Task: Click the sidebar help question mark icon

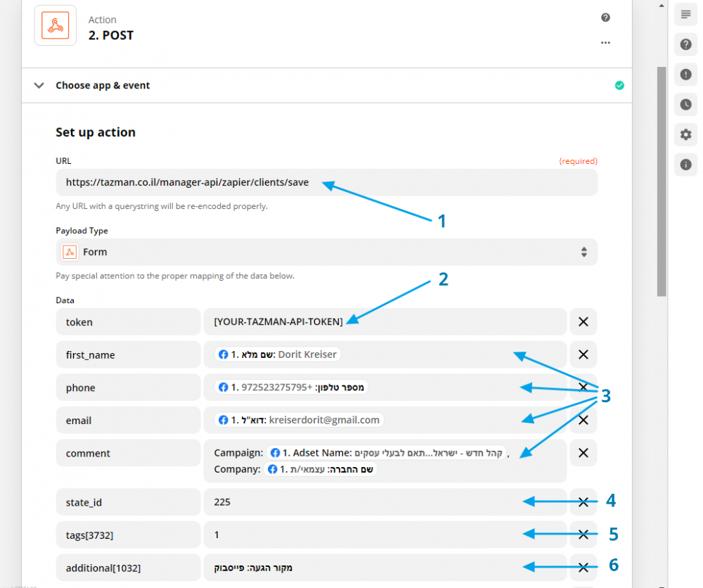Action: click(685, 45)
